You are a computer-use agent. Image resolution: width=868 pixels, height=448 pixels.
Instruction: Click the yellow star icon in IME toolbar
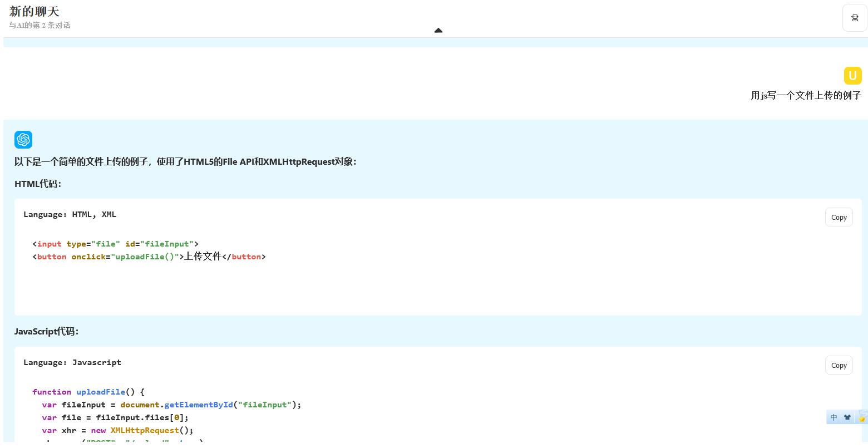pos(862,418)
